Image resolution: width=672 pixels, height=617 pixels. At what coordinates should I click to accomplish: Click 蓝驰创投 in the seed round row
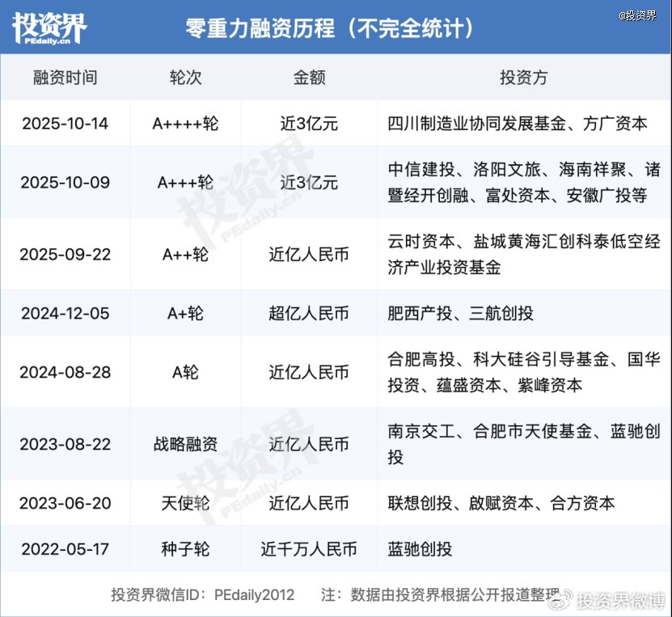pyautogui.click(x=414, y=547)
